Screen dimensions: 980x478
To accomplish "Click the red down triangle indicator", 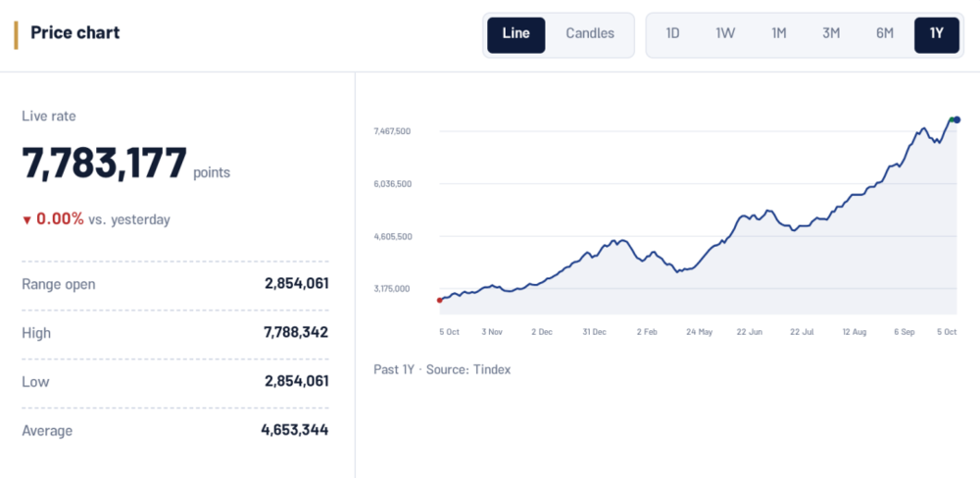I will [26, 220].
